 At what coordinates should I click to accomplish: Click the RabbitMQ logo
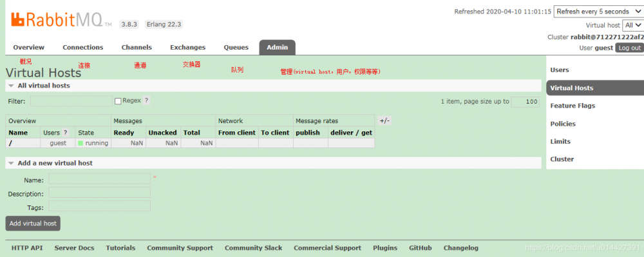61,20
